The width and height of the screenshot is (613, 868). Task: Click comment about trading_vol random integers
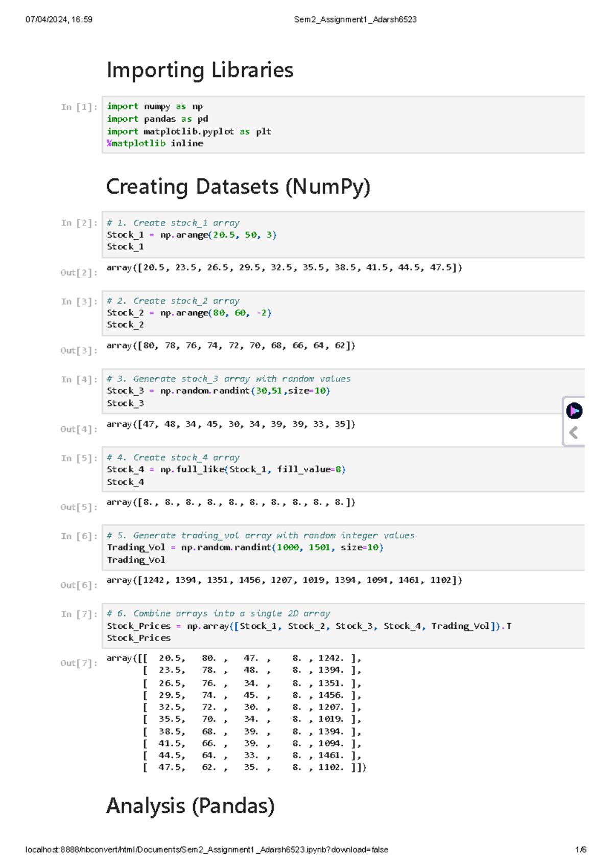tap(261, 535)
